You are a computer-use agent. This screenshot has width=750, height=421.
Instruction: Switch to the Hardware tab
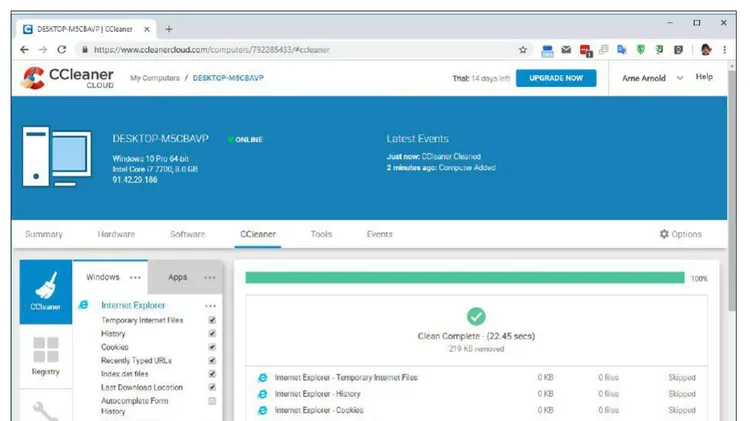coord(116,234)
